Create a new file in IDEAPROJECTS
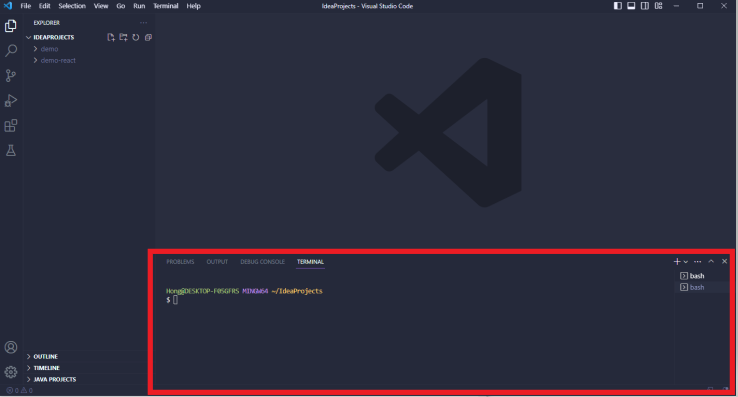The width and height of the screenshot is (738, 397). (x=111, y=37)
